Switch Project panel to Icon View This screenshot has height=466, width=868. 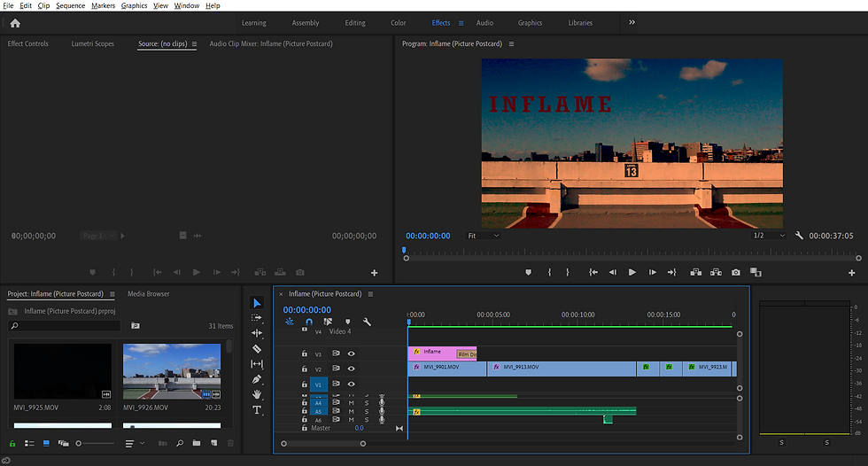coord(46,443)
